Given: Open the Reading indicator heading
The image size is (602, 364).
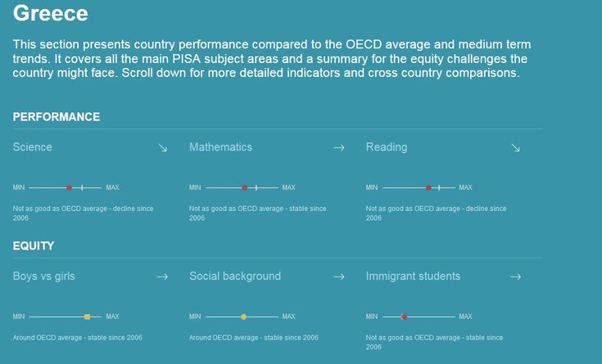Looking at the screenshot, I should click(387, 148).
